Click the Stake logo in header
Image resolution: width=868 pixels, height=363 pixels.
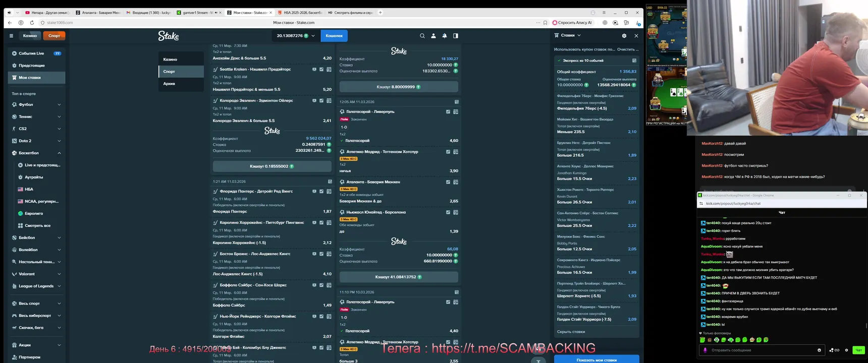point(169,36)
